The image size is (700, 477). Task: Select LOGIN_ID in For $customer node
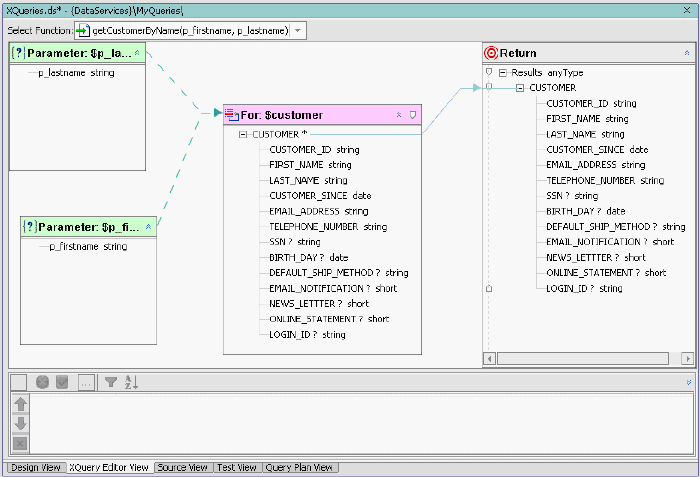point(307,335)
